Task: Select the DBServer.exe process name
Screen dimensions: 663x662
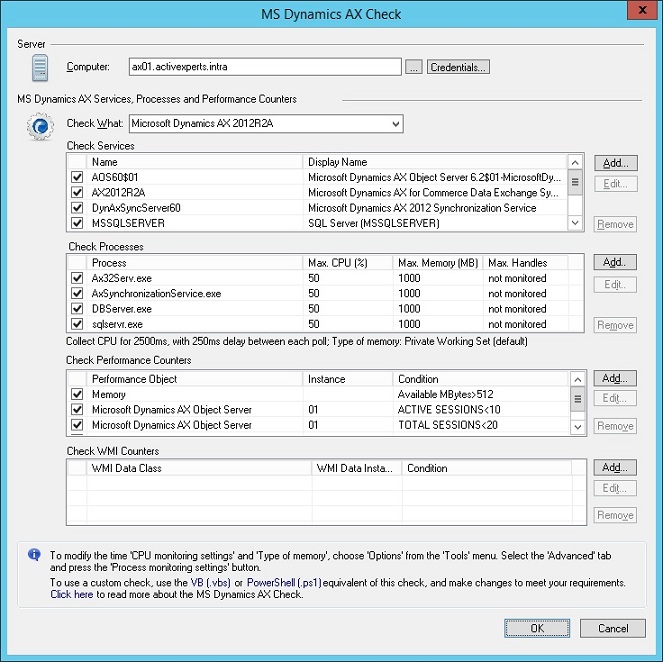Action: point(122,309)
